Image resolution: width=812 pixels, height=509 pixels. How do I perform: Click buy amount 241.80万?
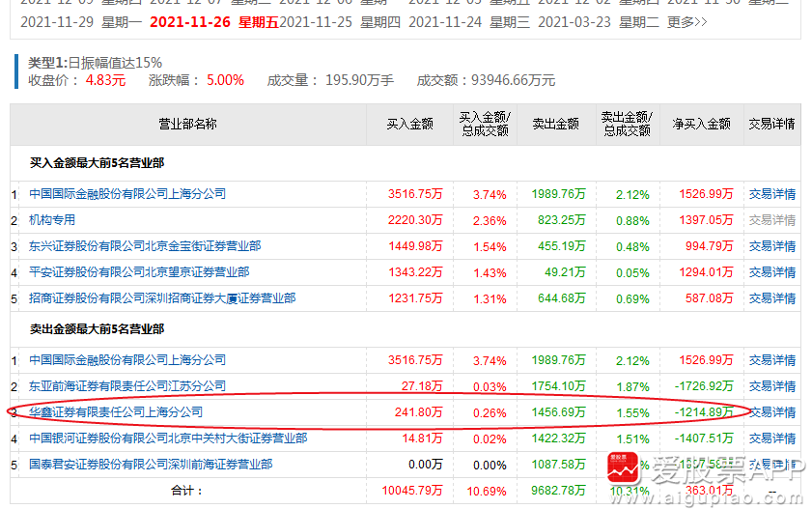(x=418, y=412)
